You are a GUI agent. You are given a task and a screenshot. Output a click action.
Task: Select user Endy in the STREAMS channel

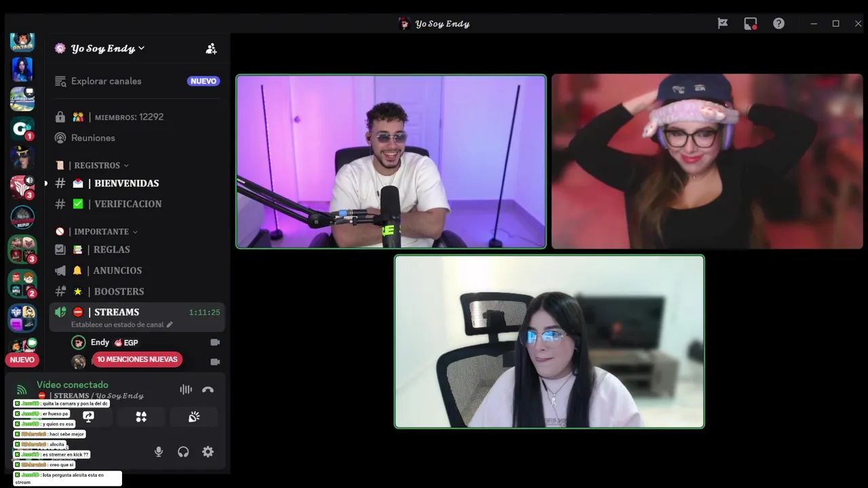click(x=100, y=342)
